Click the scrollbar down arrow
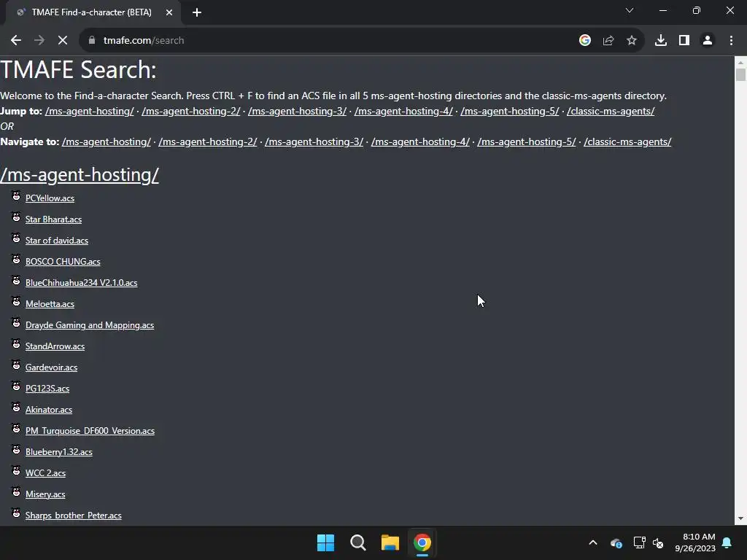This screenshot has height=560, width=747. pos(740,518)
